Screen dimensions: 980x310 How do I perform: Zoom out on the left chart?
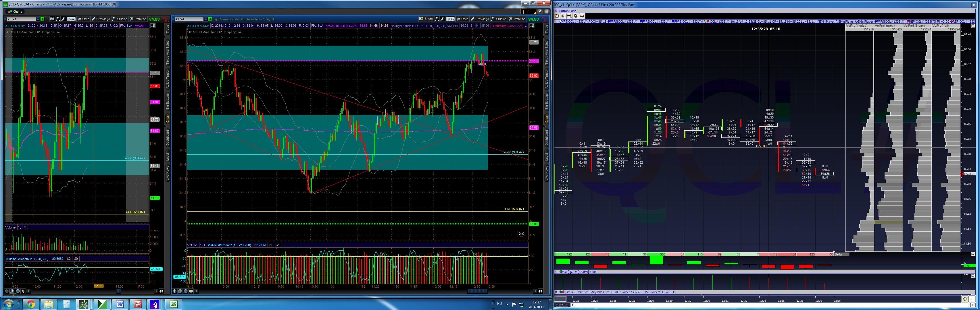(18, 291)
